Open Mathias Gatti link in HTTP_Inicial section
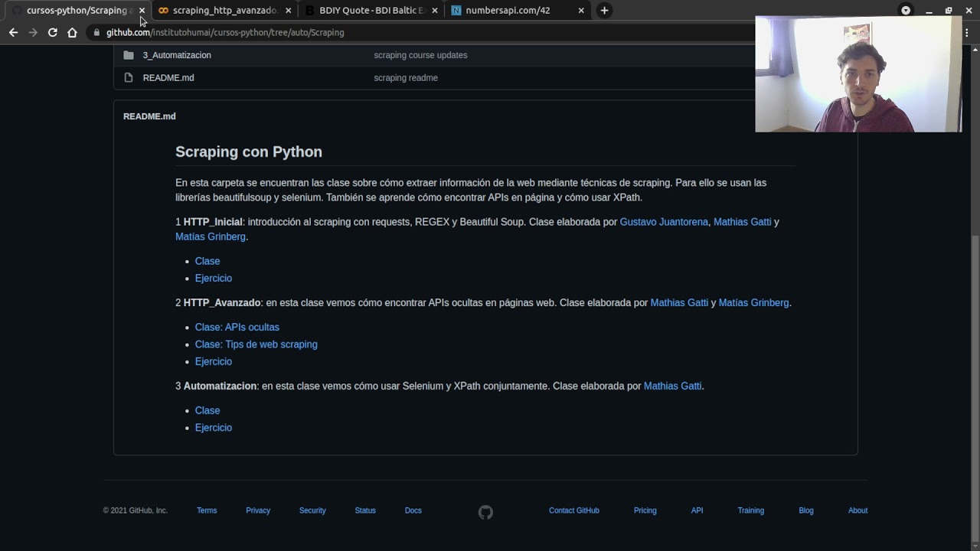 pyautogui.click(x=742, y=222)
